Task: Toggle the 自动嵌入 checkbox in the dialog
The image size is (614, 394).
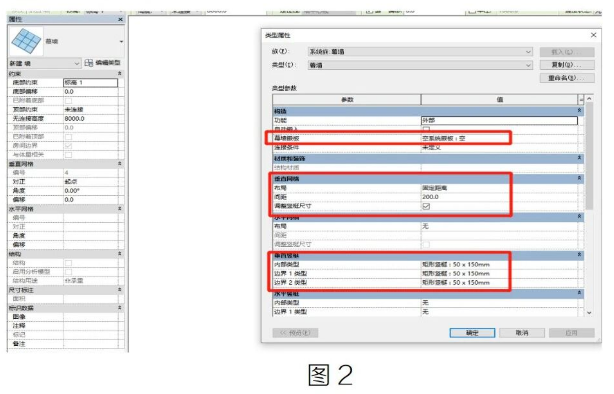Action: tap(426, 129)
